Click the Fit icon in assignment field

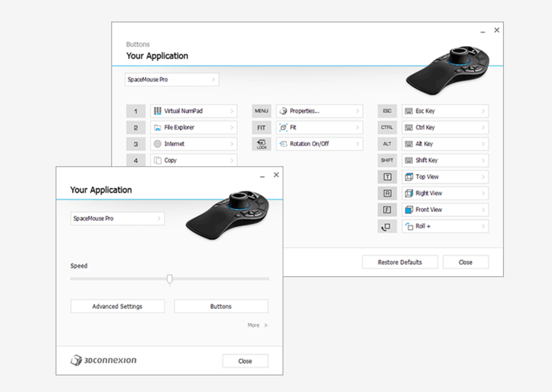pyautogui.click(x=283, y=127)
